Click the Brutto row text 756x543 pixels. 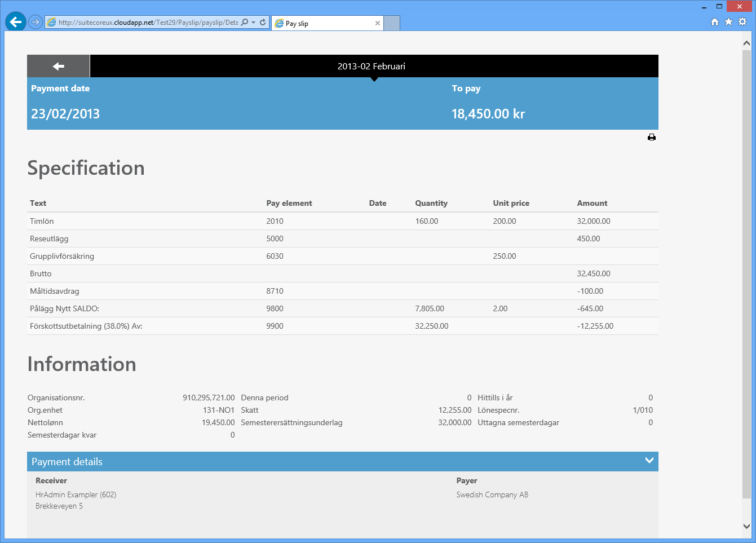[x=41, y=273]
